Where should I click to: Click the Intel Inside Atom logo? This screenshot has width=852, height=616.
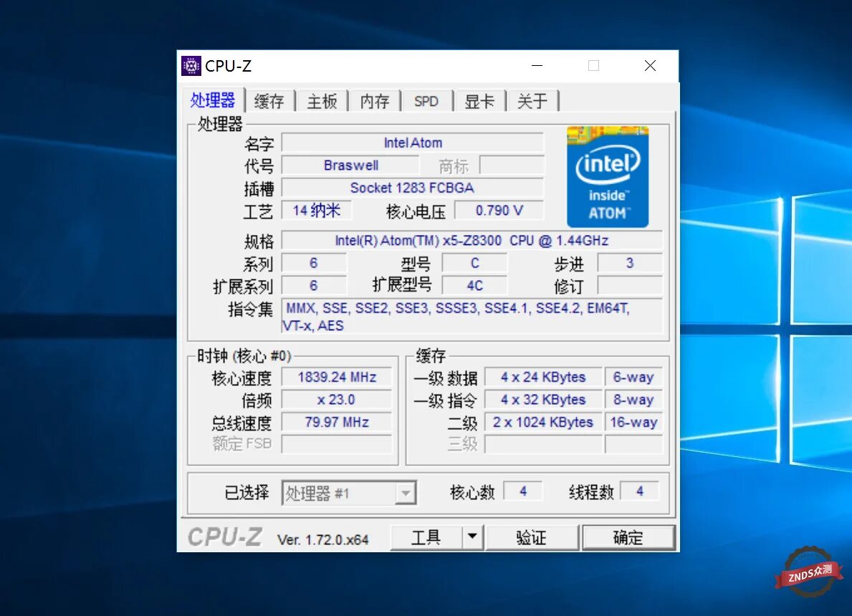point(608,176)
